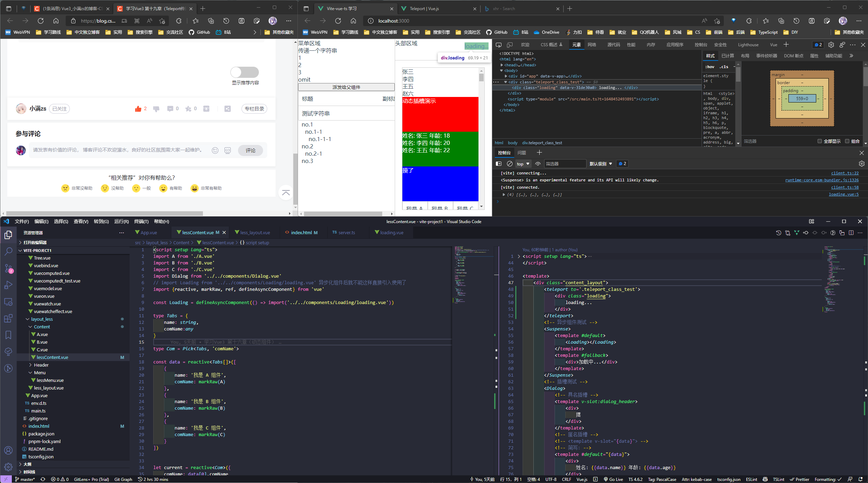Open the loading.vue:5 source link

pos(843,194)
